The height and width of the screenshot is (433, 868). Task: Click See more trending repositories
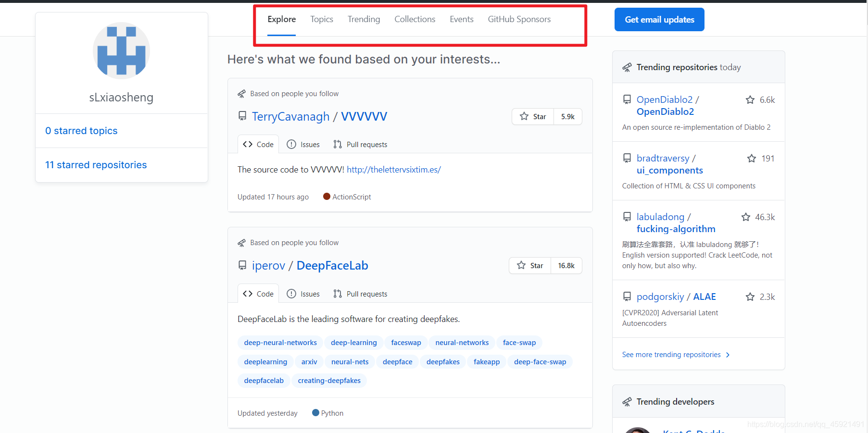(x=676, y=355)
